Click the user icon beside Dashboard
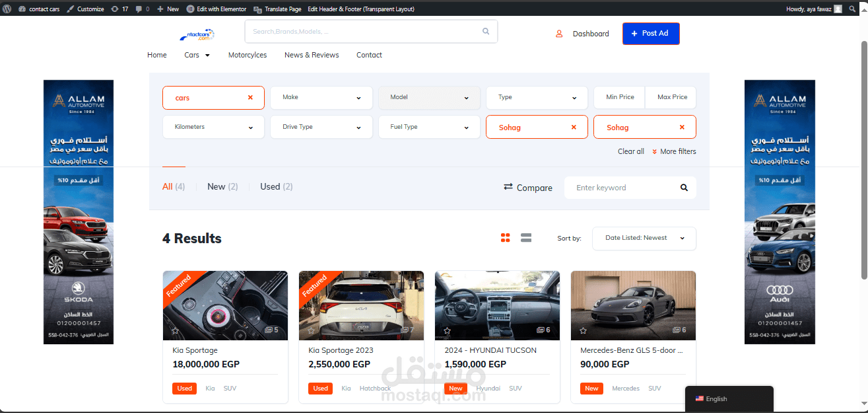The height and width of the screenshot is (413, 868). tap(559, 34)
